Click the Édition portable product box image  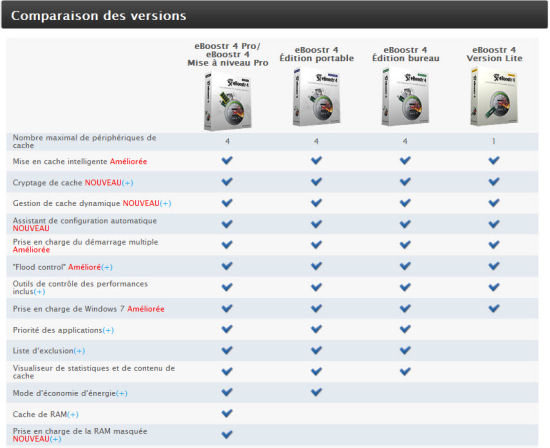point(316,96)
